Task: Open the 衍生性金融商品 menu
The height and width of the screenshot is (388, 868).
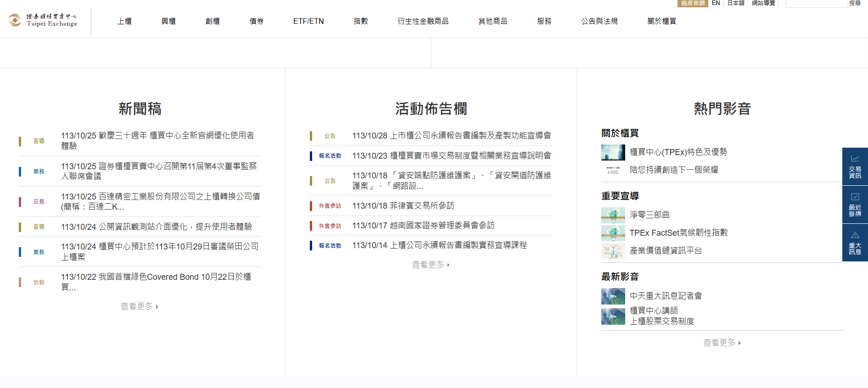Action: (423, 21)
